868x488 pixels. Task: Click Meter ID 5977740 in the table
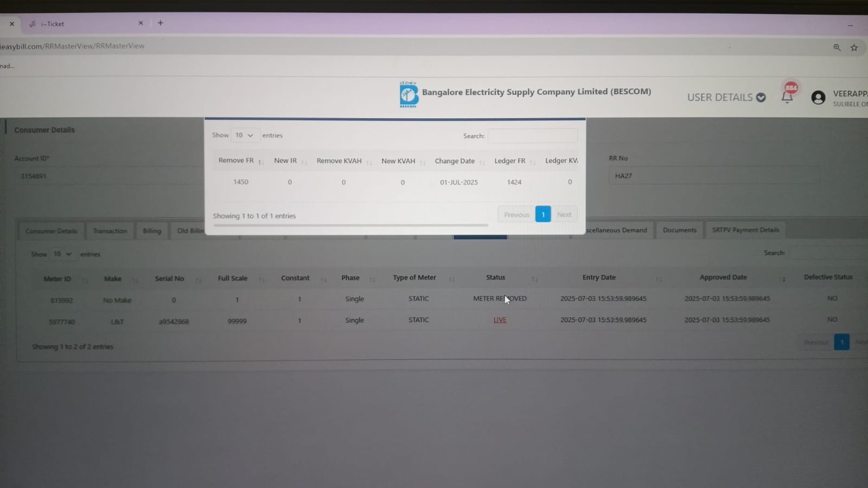click(x=62, y=322)
